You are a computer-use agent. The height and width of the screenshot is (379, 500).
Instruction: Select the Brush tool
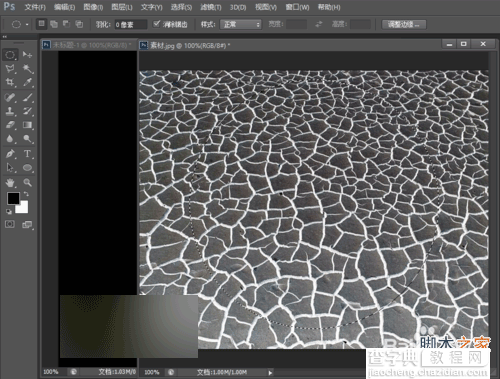tap(27, 97)
